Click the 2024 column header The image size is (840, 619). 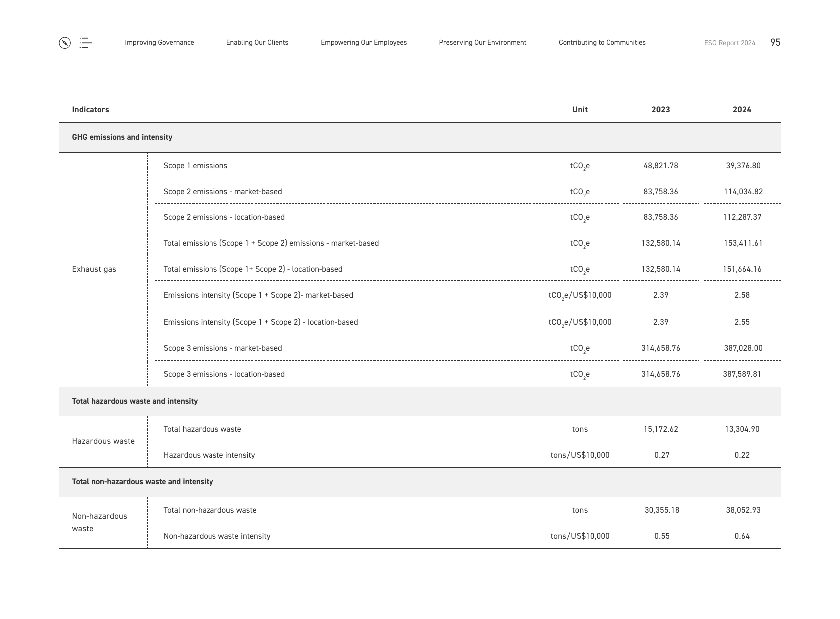(742, 110)
